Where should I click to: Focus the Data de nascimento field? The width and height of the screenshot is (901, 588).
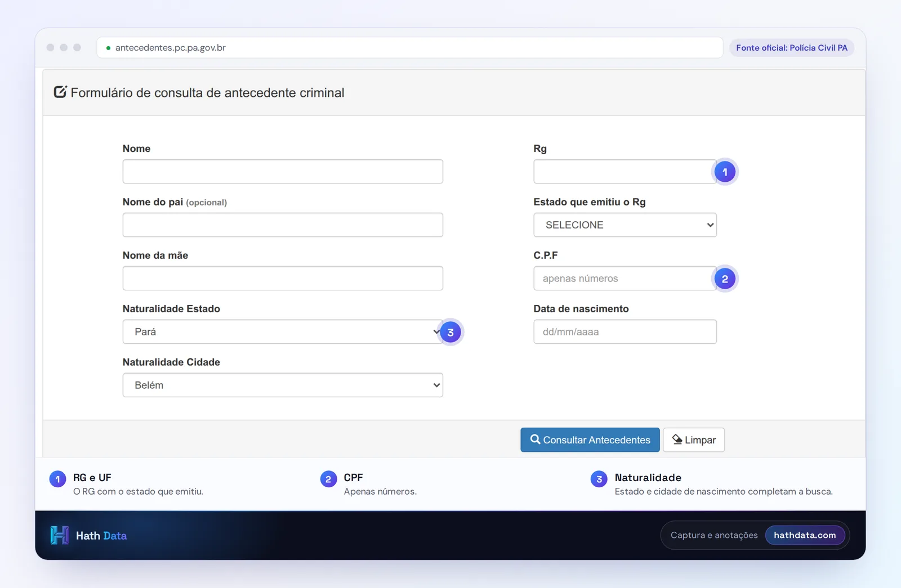625,332
